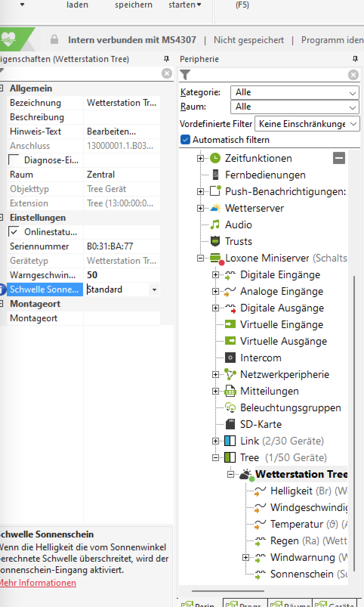This screenshot has height=607, width=364.
Task: Click the Wetterstation Tree weather icon
Action: 247,475
